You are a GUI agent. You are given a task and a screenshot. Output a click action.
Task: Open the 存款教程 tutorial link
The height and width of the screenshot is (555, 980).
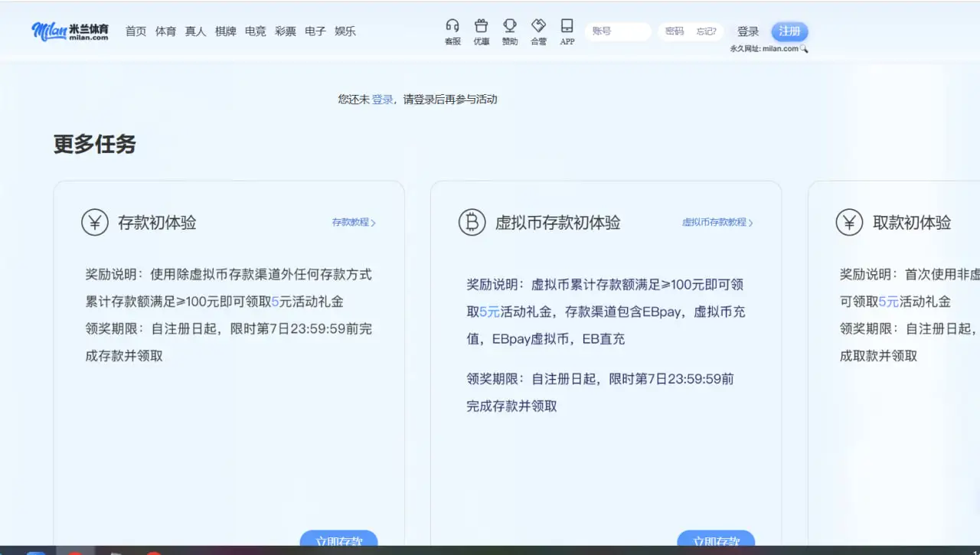pos(354,223)
